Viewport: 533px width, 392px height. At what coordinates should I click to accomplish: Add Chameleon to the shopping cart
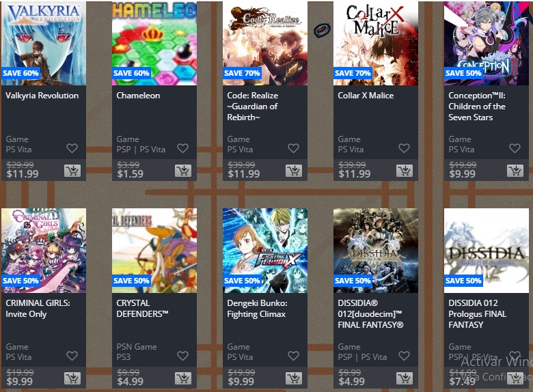point(183,171)
